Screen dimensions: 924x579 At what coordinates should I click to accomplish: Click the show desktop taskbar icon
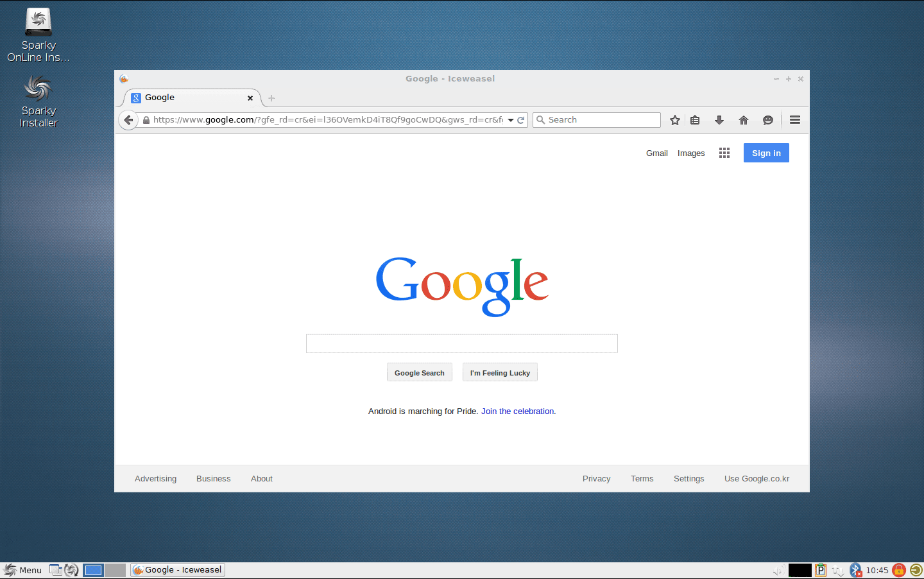click(56, 570)
